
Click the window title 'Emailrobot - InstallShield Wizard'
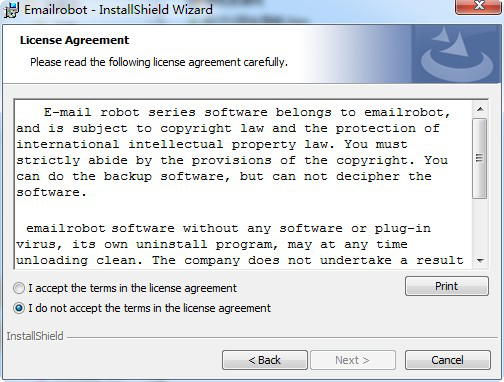118,9
